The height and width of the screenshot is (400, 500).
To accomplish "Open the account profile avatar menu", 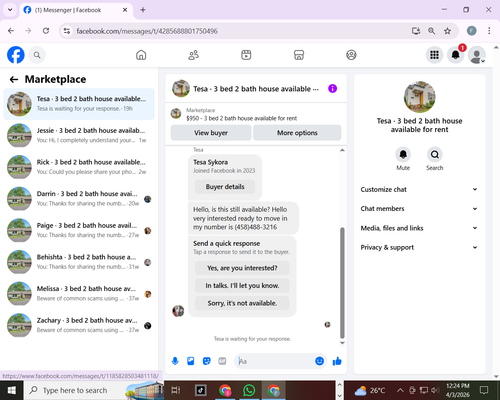I will (477, 55).
